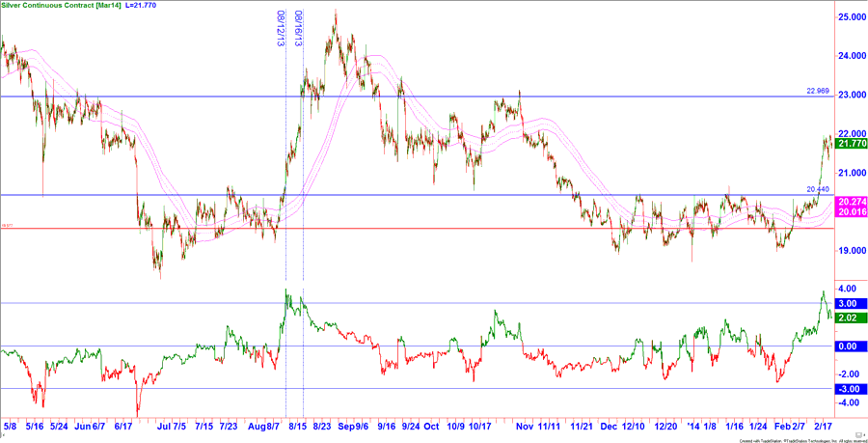Select the 2.02 indicator current value label
The height and width of the screenshot is (443, 868).
(x=850, y=317)
